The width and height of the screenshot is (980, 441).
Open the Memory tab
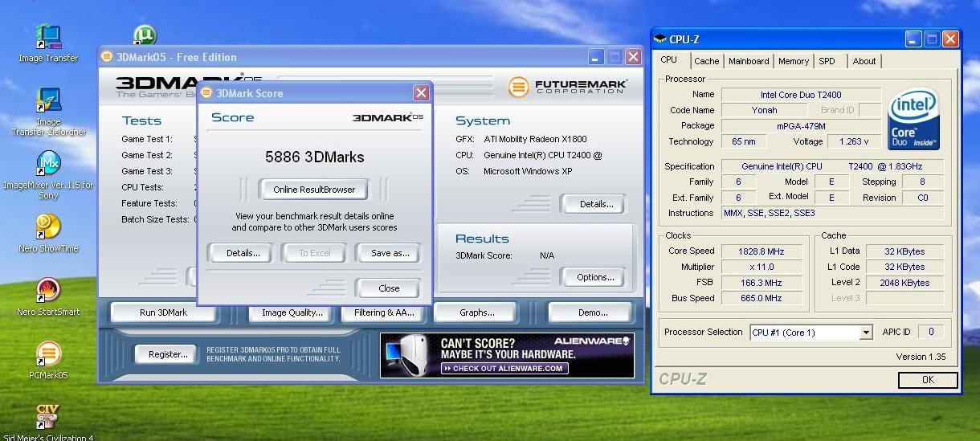[794, 61]
